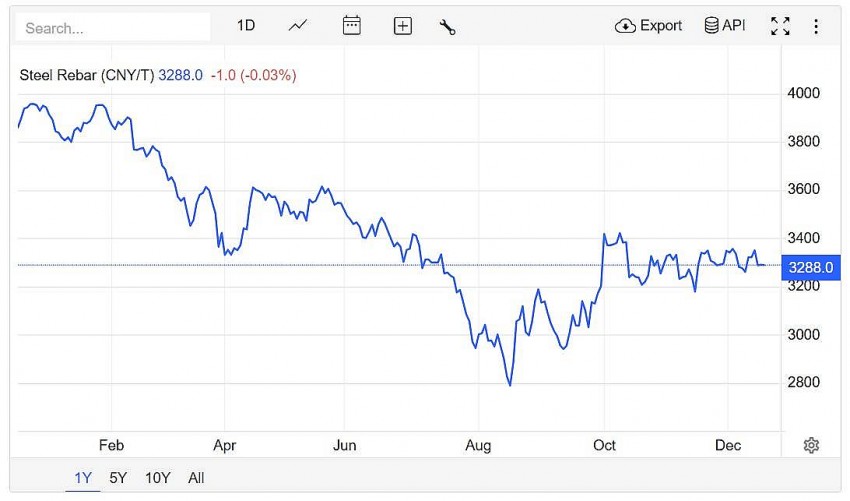
Task: Open the line chart type selector
Action: point(298,26)
